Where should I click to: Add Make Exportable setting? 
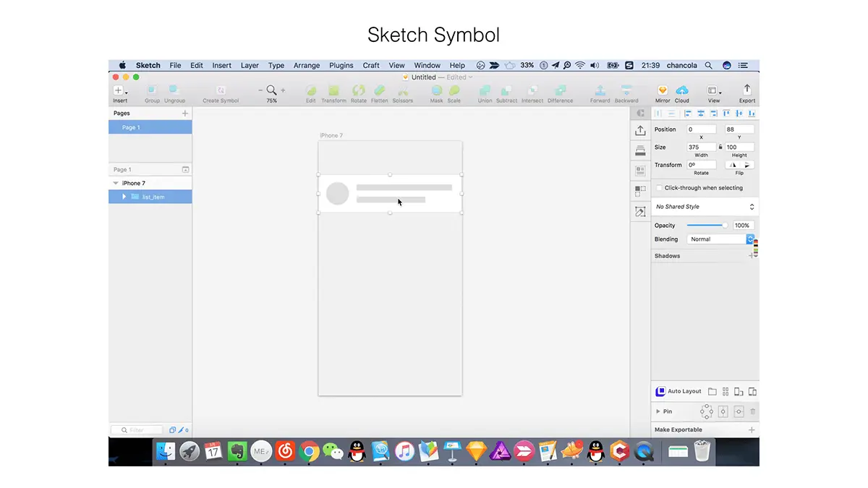click(x=752, y=430)
